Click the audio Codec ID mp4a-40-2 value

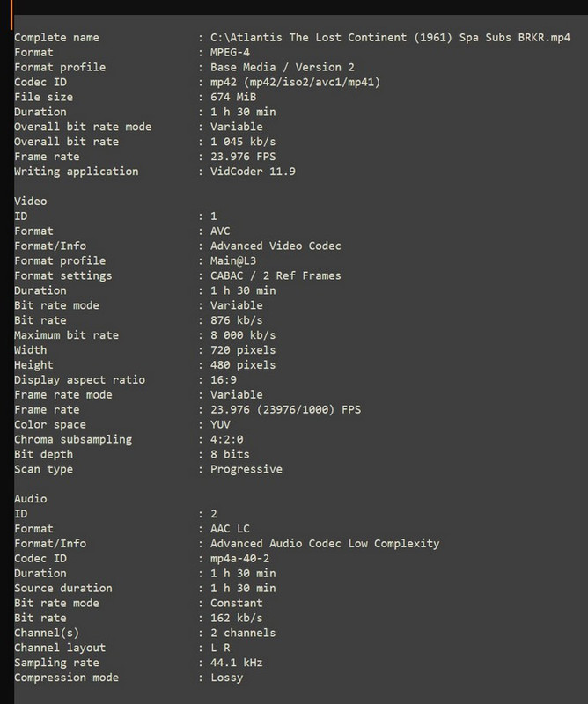coord(240,558)
